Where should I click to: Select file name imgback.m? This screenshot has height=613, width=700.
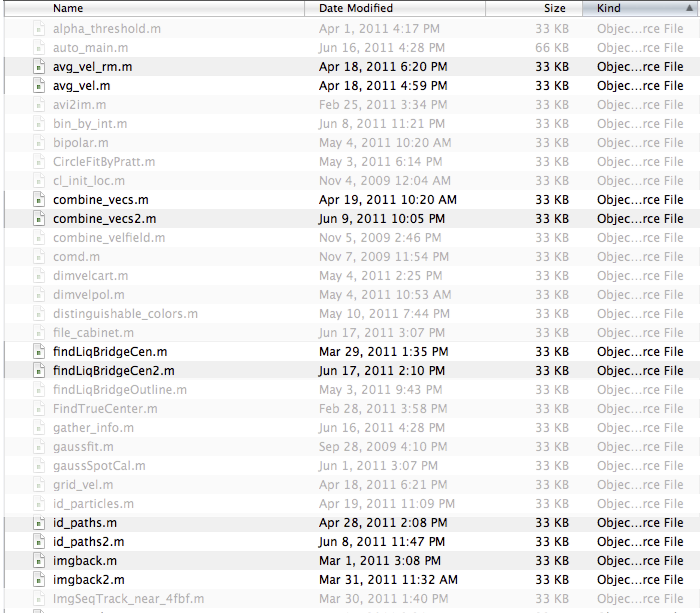85,561
